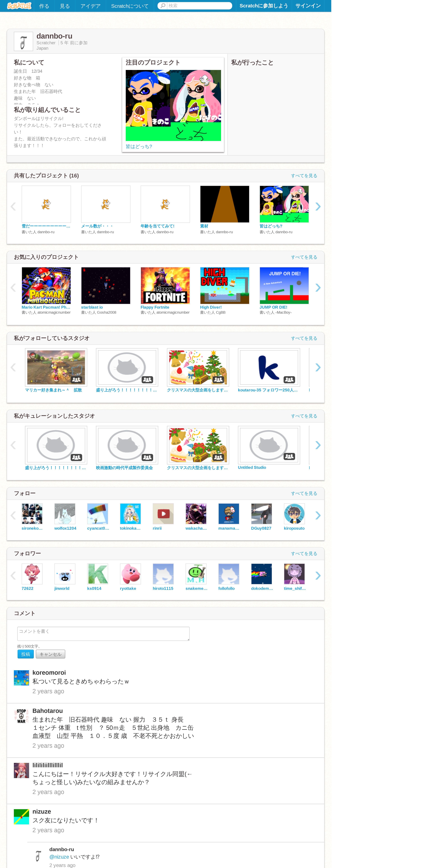
Task: Open the @nizuze mention link
Action: click(59, 857)
